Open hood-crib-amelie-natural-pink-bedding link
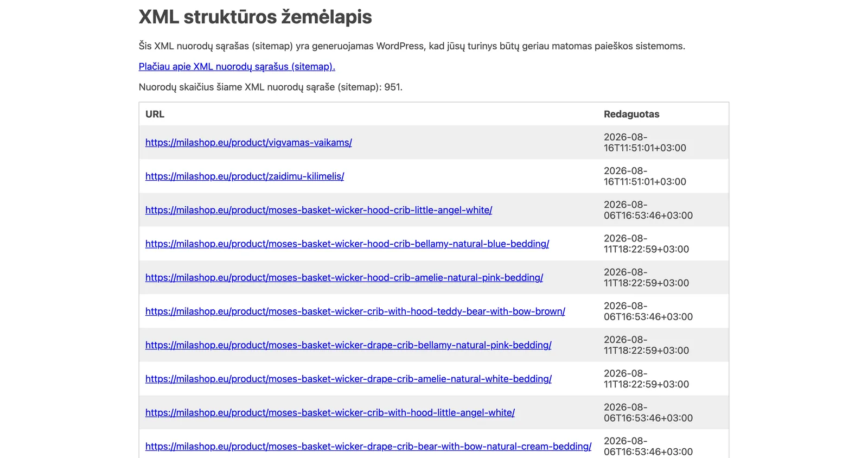This screenshot has height=458, width=868. click(344, 277)
